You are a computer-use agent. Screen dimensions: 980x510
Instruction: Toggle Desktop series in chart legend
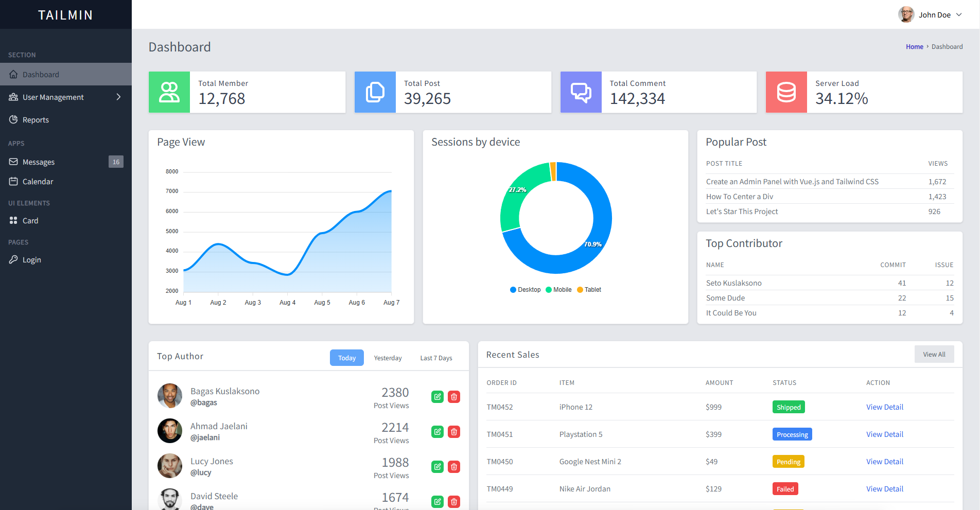click(526, 290)
